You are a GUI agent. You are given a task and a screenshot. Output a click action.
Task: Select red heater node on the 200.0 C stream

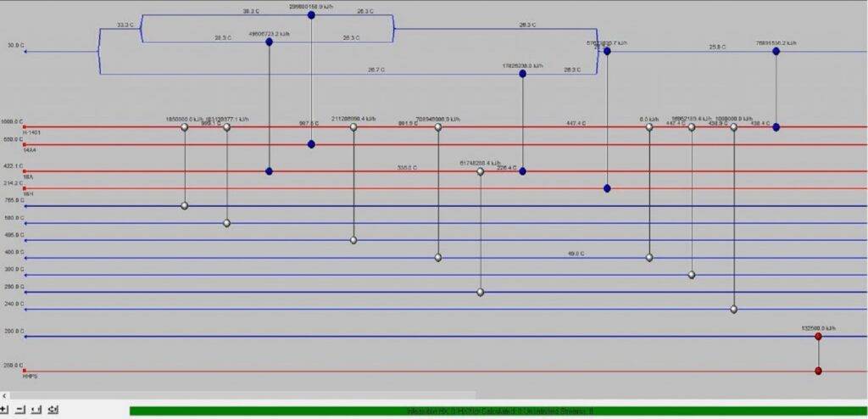pyautogui.click(x=818, y=337)
